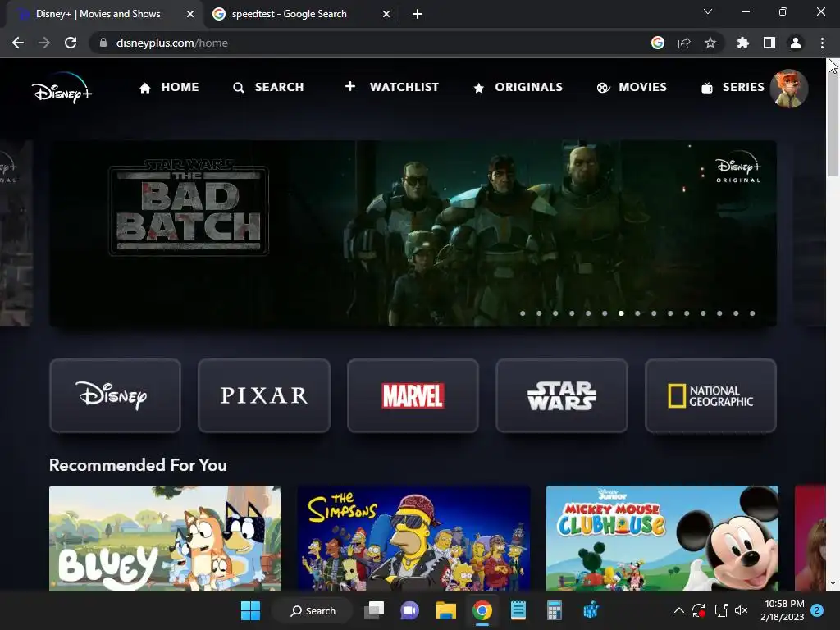Toggle the Chrome side panel
Image resolution: width=840 pixels, height=630 pixels.
pos(769,43)
